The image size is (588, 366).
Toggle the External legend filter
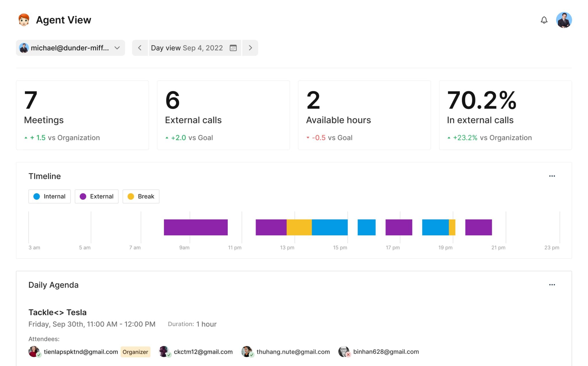coord(96,196)
